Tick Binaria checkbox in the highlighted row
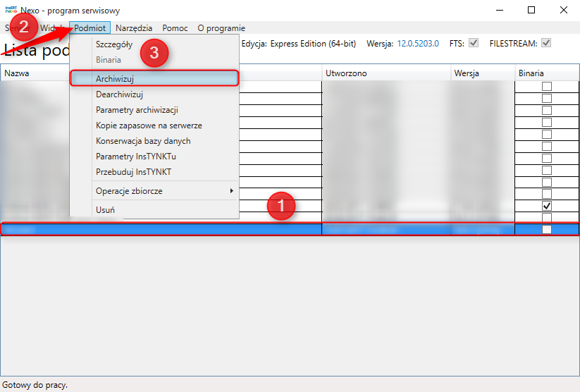Viewport: 580px width, 392px height. 546,230
